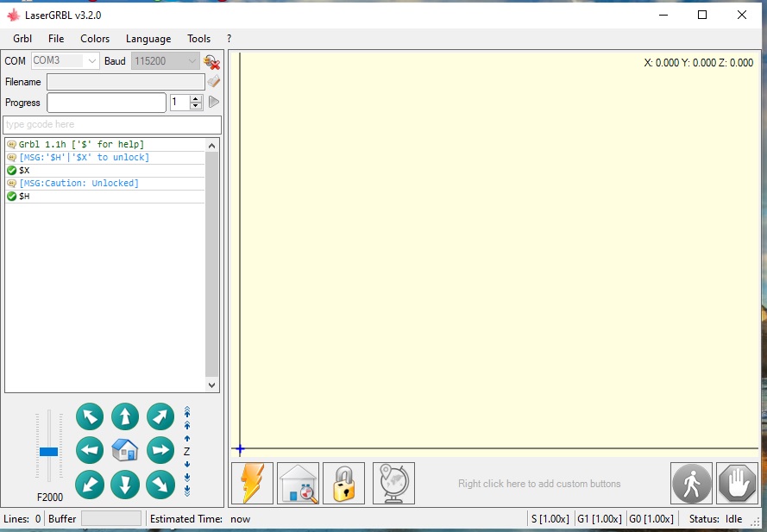Click the globe set zero position button

(x=393, y=483)
